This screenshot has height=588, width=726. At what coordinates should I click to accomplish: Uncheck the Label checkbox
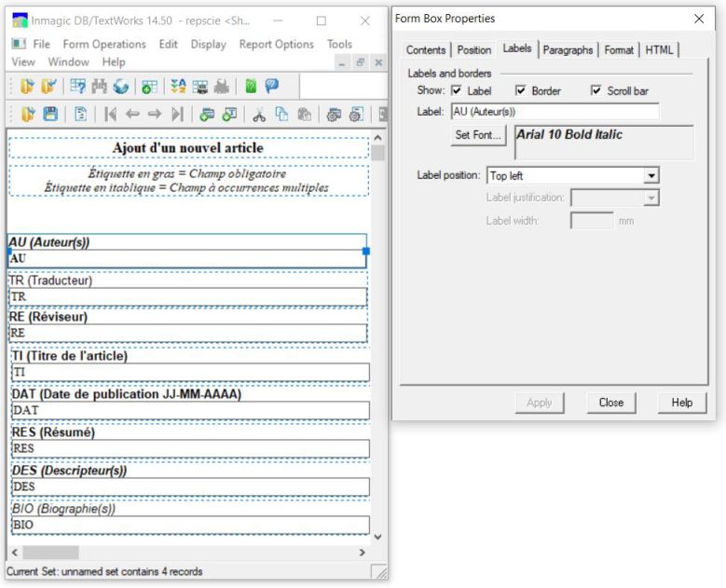[x=457, y=91]
